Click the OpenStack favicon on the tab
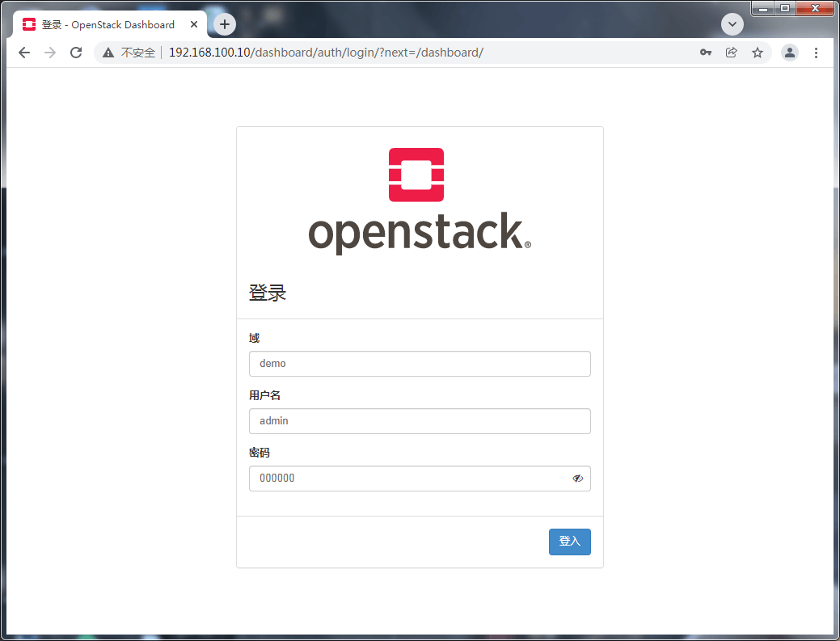Screen dimensions: 840x641 [x=29, y=24]
